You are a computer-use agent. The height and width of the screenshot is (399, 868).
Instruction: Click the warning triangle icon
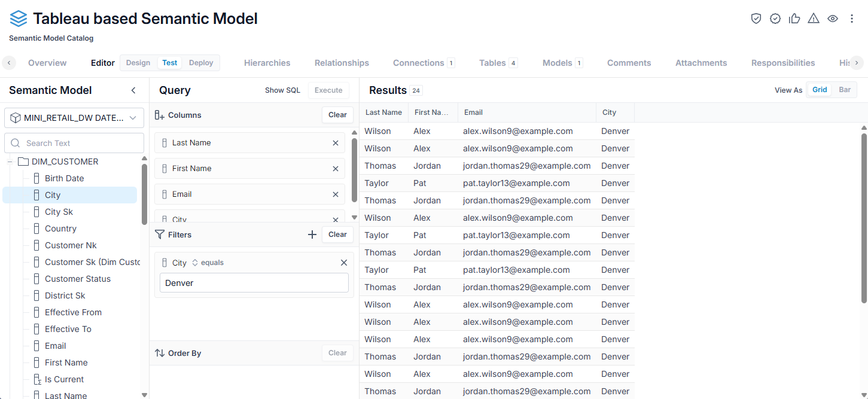pos(814,19)
